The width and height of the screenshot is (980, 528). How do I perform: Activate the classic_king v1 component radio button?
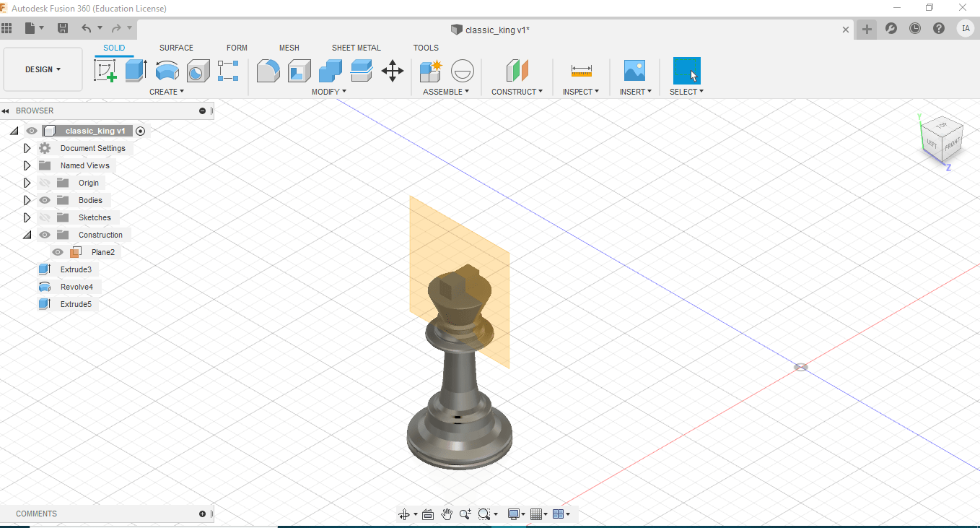(x=141, y=131)
